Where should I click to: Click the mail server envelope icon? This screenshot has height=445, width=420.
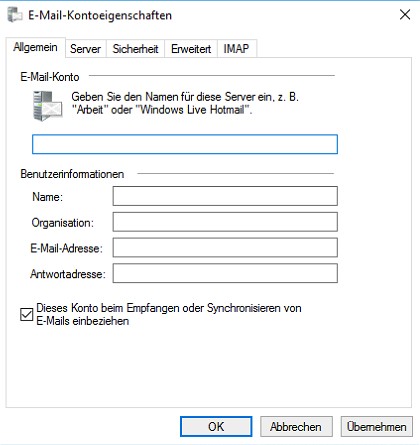click(x=48, y=106)
